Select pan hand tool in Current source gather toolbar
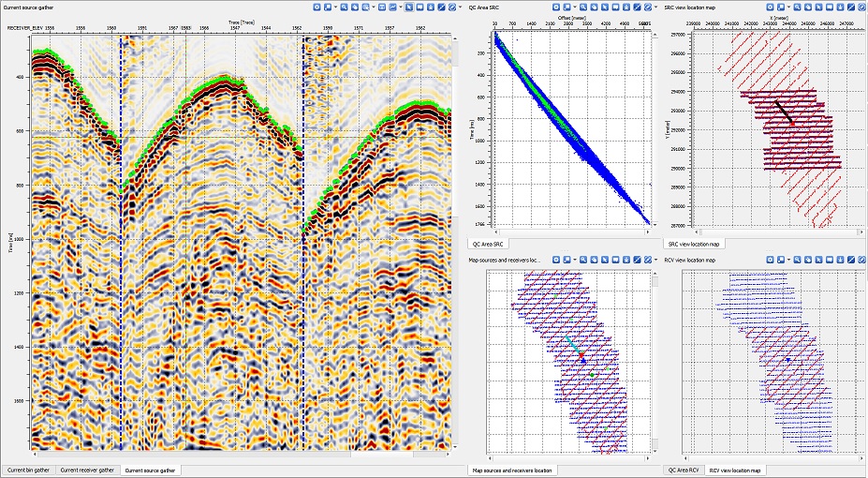The width and height of the screenshot is (868, 478). click(355, 7)
